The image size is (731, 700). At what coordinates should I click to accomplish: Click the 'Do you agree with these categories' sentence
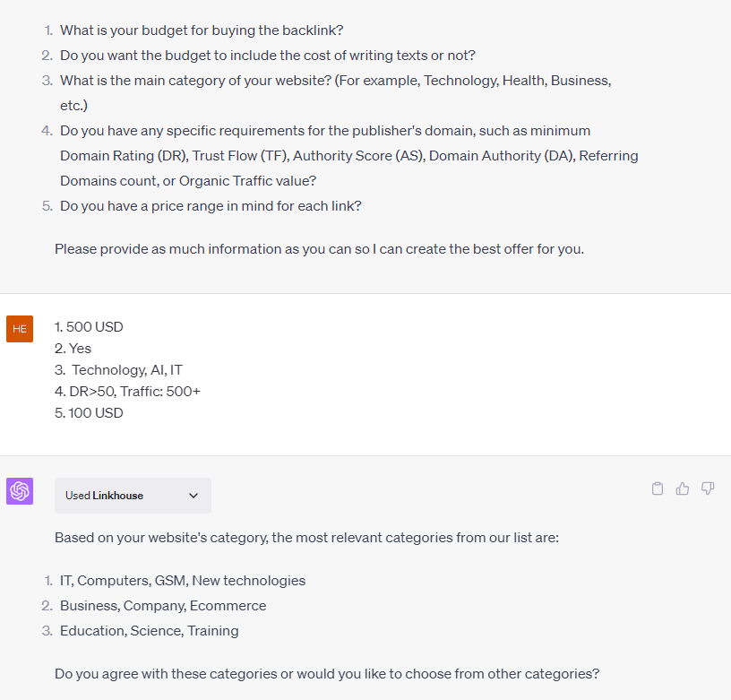(326, 673)
